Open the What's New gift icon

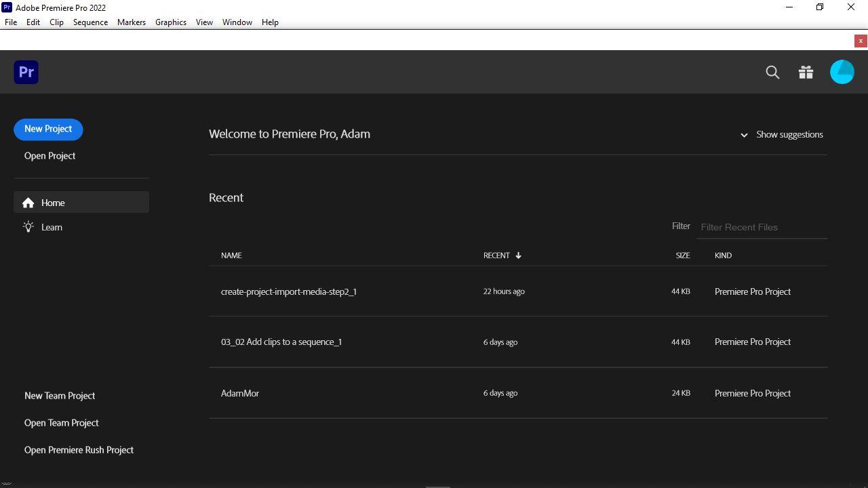806,73
